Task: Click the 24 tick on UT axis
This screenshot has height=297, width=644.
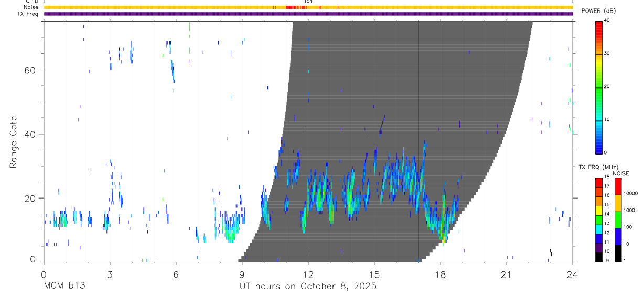Action: click(x=572, y=274)
